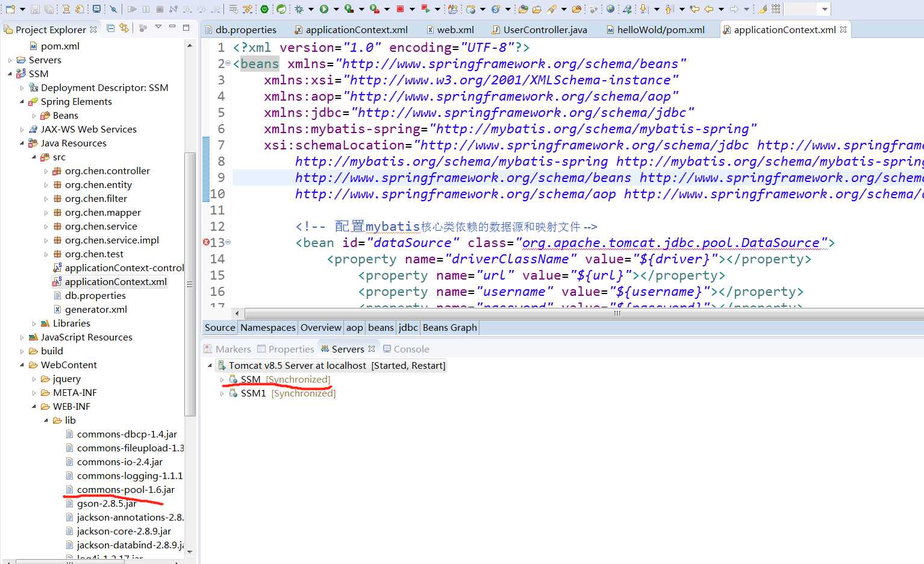
Task: Click the Coverage run icon
Action: point(349,9)
